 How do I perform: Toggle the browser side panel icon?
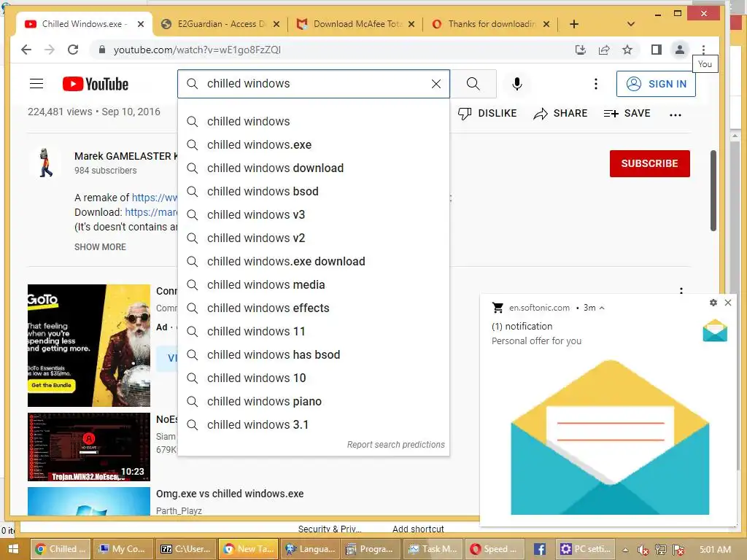[656, 50]
